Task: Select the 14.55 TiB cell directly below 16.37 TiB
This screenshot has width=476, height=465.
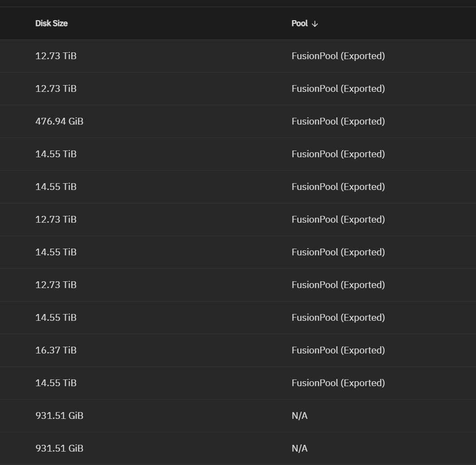Action: (x=56, y=383)
